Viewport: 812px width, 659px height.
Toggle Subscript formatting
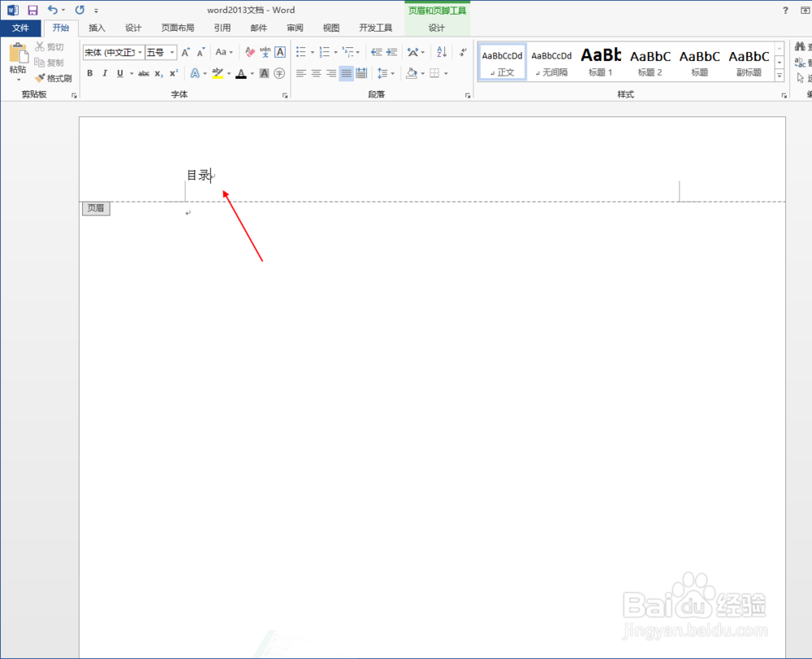tap(159, 74)
